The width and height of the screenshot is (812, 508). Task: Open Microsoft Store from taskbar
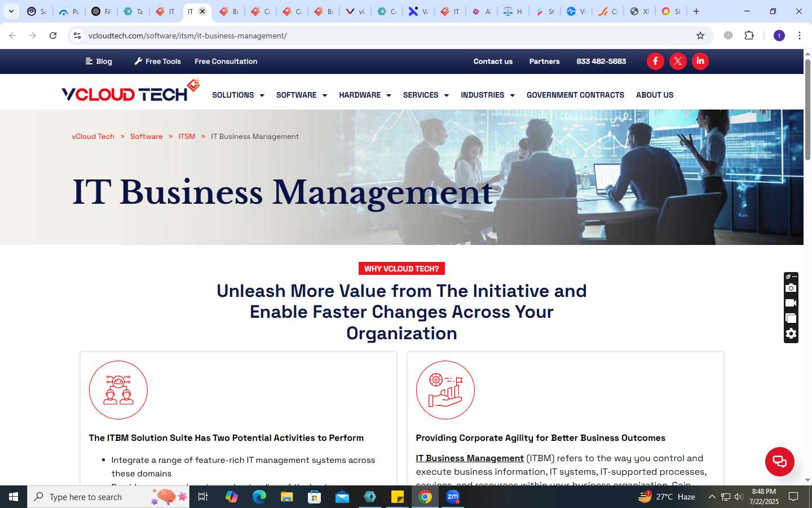click(x=314, y=497)
